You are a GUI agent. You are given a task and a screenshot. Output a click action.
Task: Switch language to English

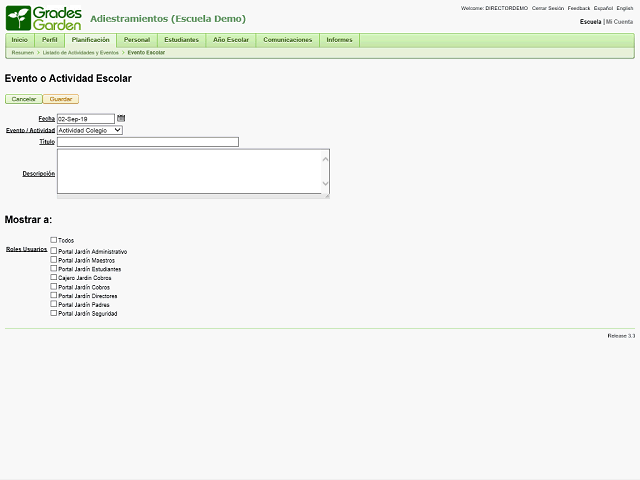coord(625,8)
